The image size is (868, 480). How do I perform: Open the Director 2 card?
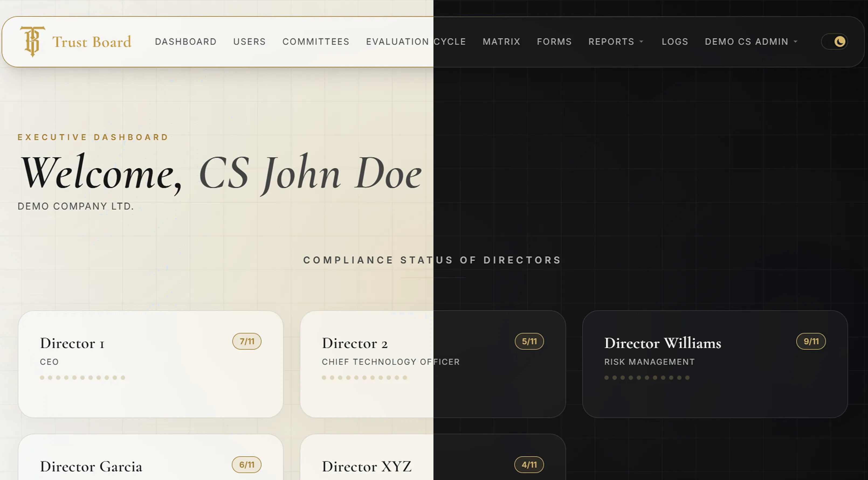[x=433, y=364]
